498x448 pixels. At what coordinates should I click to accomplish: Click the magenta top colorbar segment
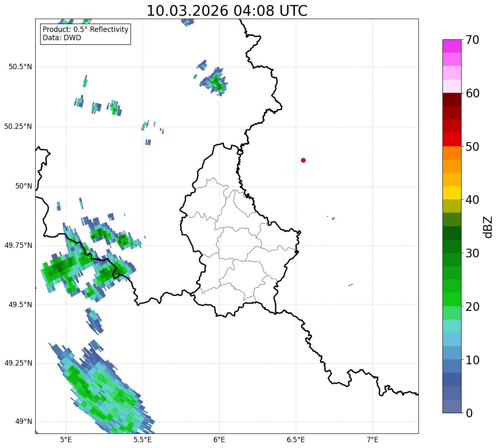click(x=452, y=46)
